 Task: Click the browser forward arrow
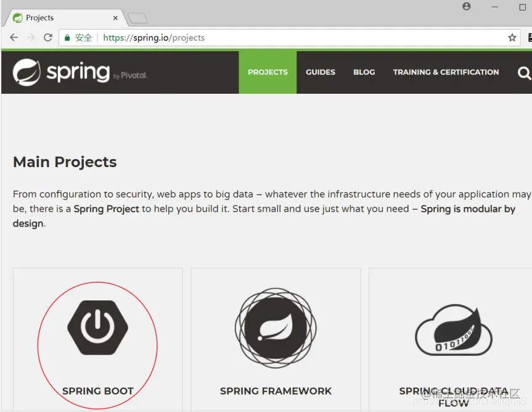[x=31, y=38]
